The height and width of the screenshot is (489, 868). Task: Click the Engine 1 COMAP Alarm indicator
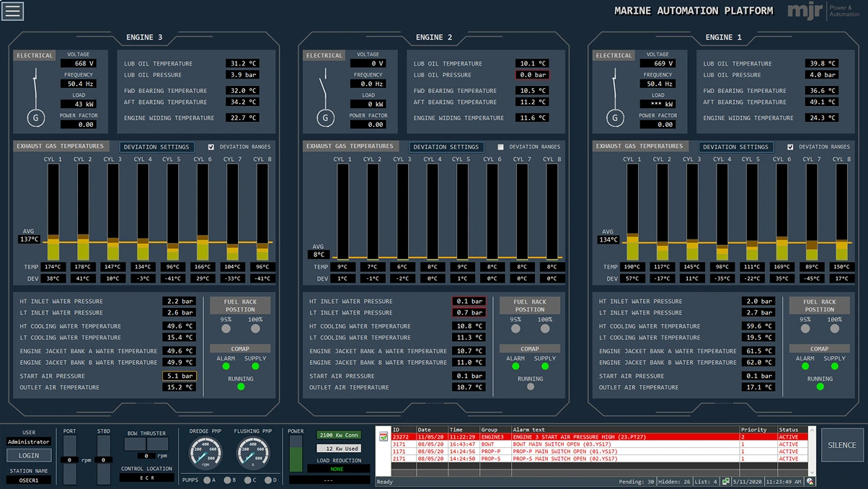click(x=805, y=366)
